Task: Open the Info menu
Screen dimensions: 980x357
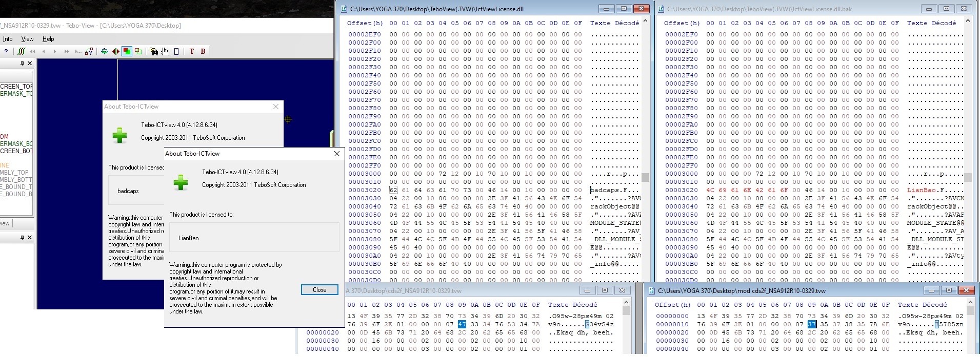Action: point(8,39)
